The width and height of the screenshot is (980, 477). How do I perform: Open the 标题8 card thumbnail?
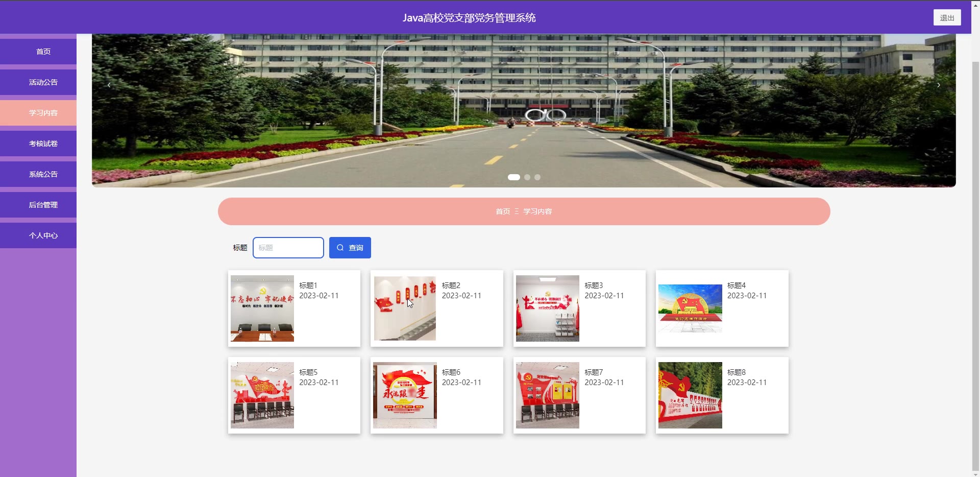coord(690,395)
